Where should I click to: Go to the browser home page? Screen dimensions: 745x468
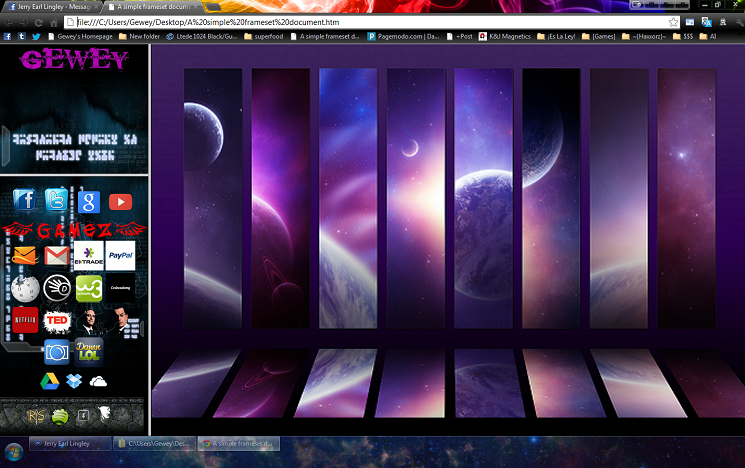(x=54, y=22)
